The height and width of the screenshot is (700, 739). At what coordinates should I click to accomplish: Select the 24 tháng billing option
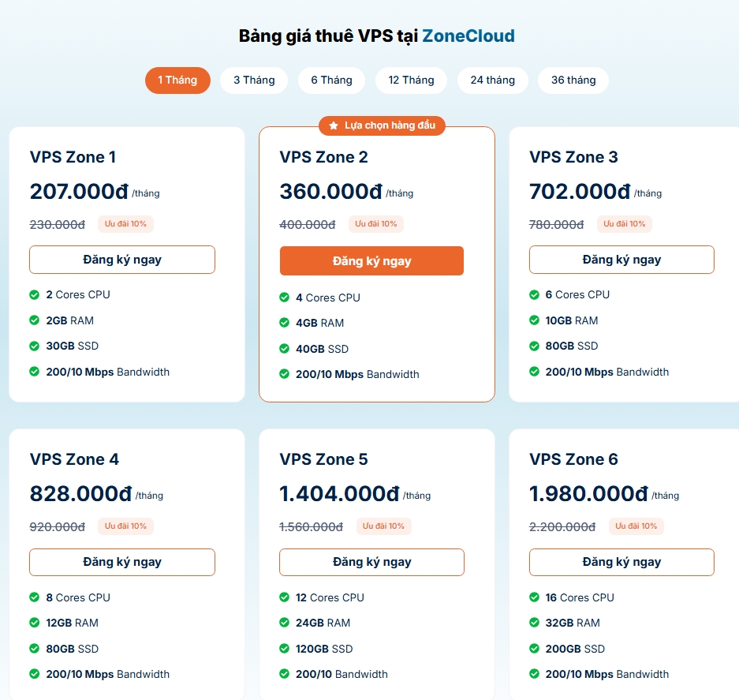tap(492, 80)
